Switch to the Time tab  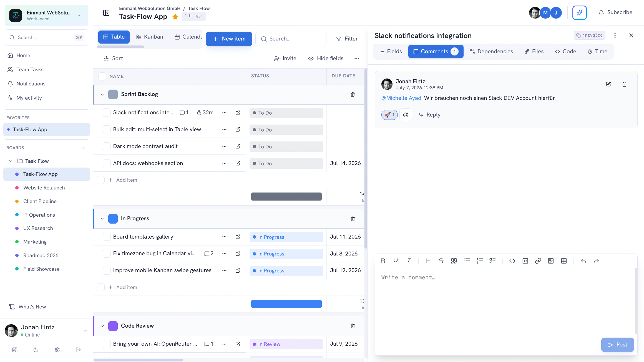[x=597, y=52]
